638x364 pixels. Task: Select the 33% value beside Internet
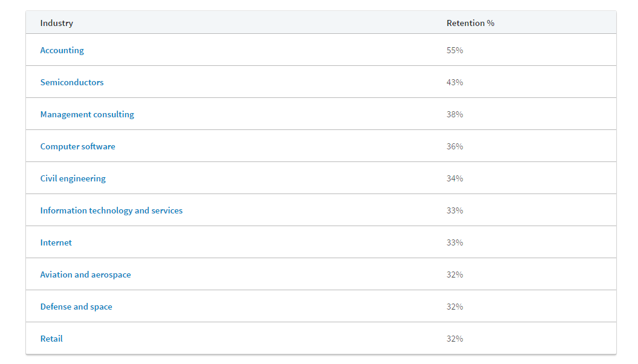(454, 242)
